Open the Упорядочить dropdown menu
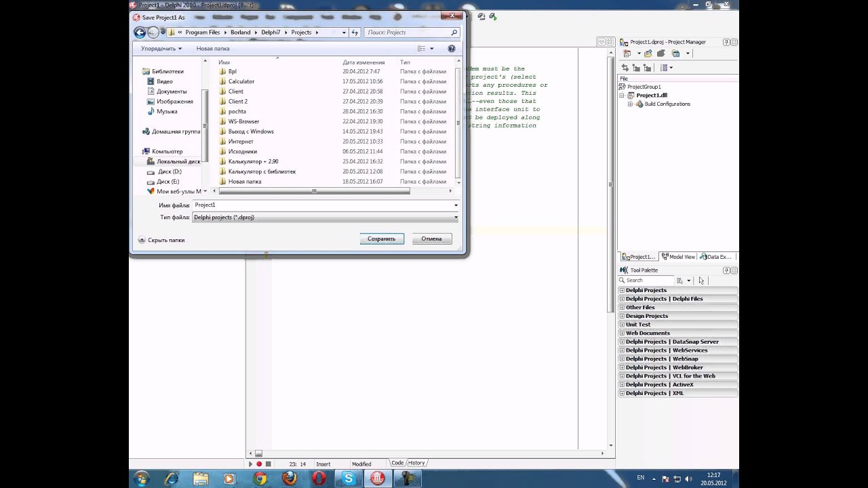 point(161,49)
